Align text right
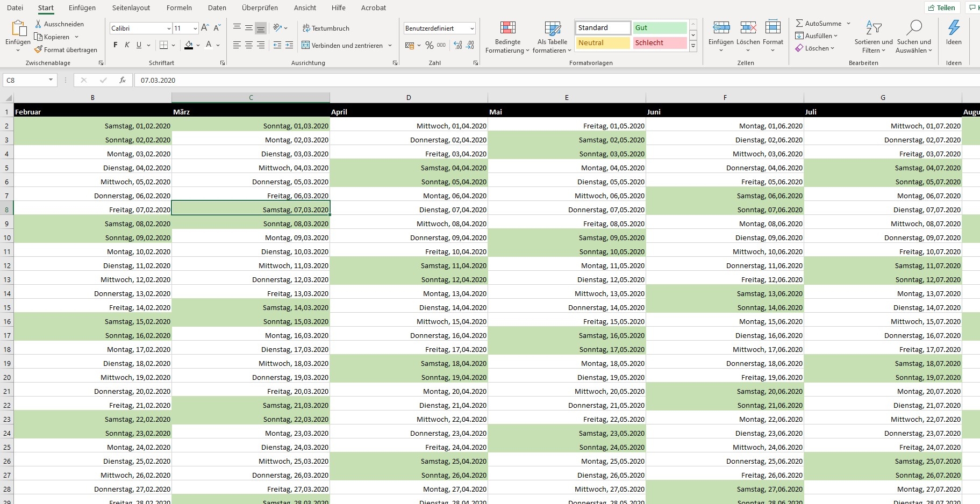 [261, 45]
